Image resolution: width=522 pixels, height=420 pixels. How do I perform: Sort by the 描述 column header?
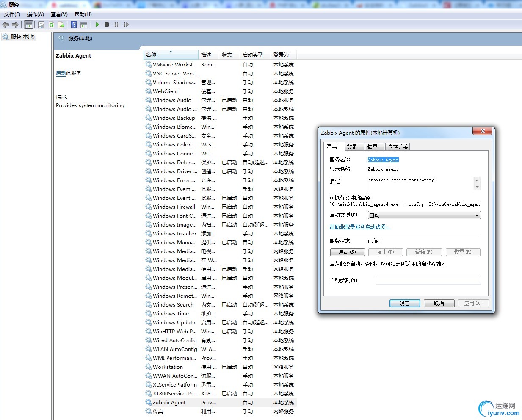pos(209,55)
